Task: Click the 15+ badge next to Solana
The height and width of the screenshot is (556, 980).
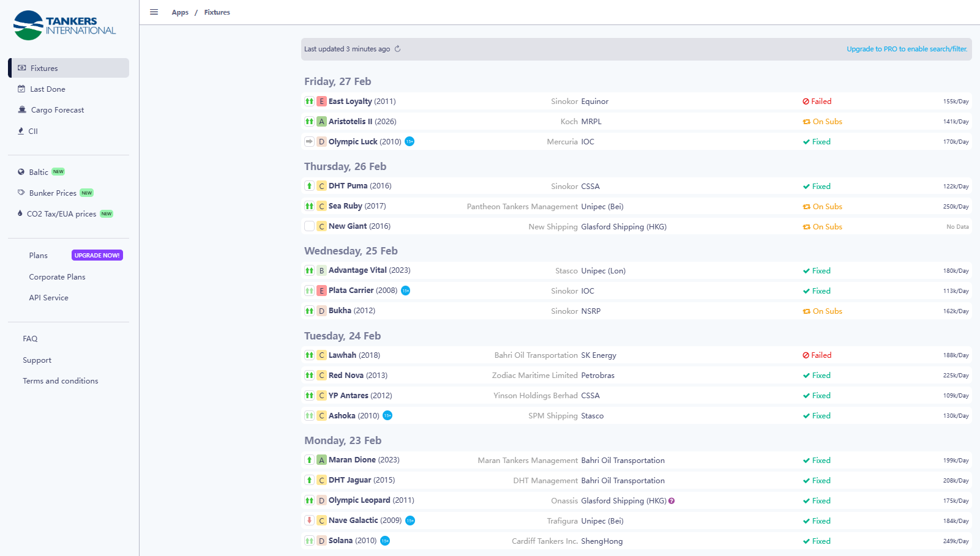Action: 385,541
